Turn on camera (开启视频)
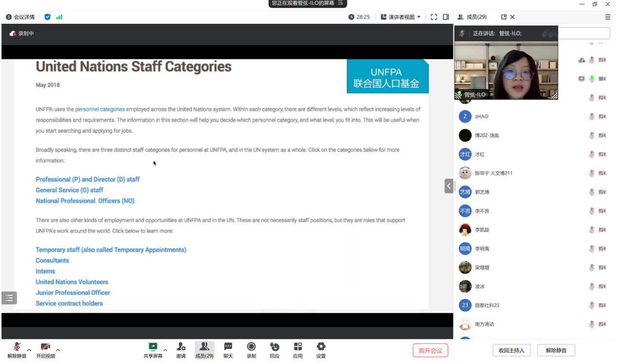Image resolution: width=617 pixels, height=364 pixels. pyautogui.click(x=45, y=349)
